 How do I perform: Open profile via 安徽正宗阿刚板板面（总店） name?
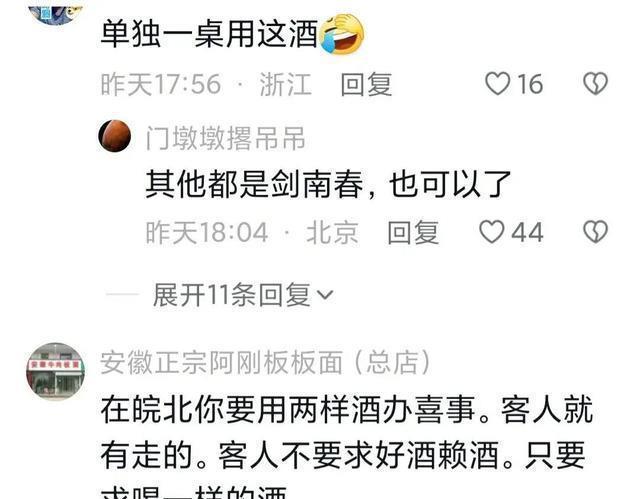tap(266, 362)
